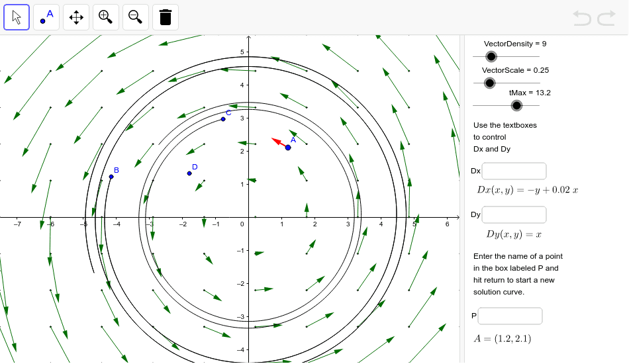Click the VectorDensity = 9 label
629x364 pixels.
coord(515,44)
